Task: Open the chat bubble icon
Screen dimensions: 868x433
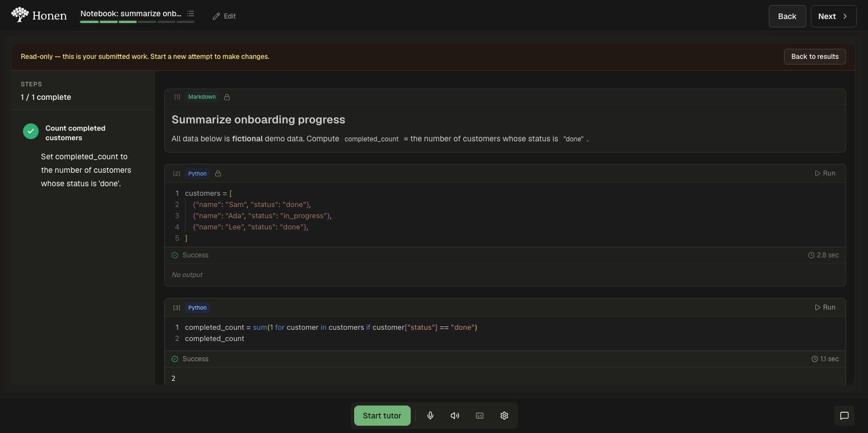Action: pyautogui.click(x=844, y=416)
